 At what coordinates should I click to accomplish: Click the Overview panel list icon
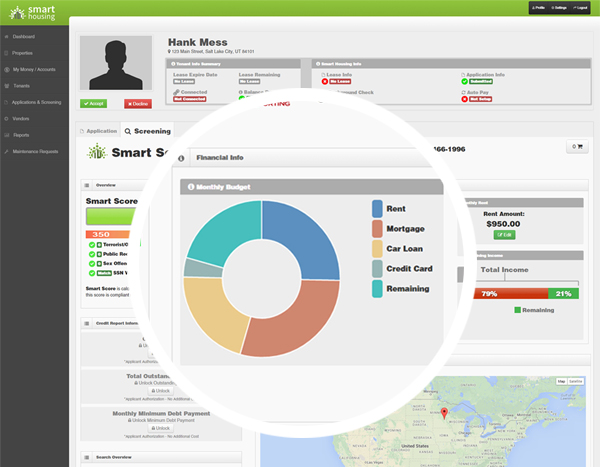[87, 185]
